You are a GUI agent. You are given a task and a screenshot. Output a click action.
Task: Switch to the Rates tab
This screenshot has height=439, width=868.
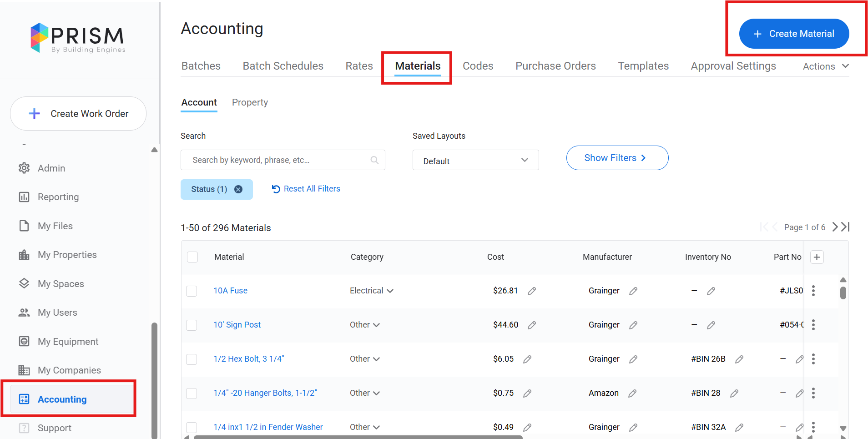click(x=359, y=66)
